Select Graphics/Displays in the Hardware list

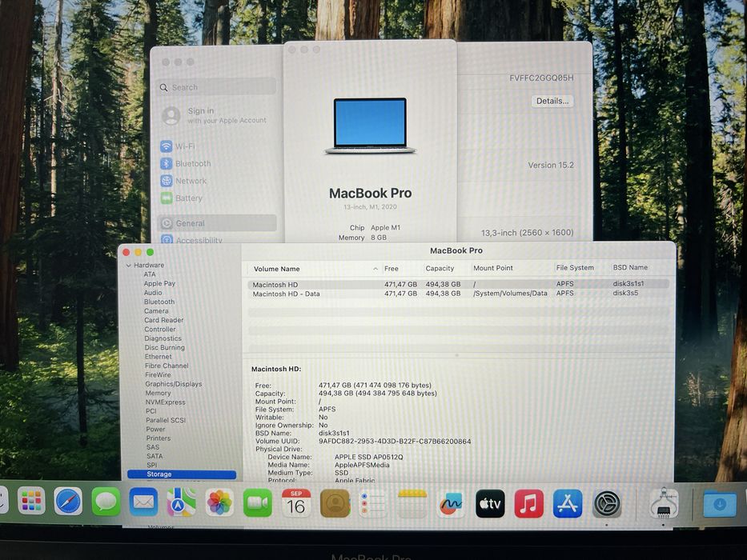click(174, 384)
